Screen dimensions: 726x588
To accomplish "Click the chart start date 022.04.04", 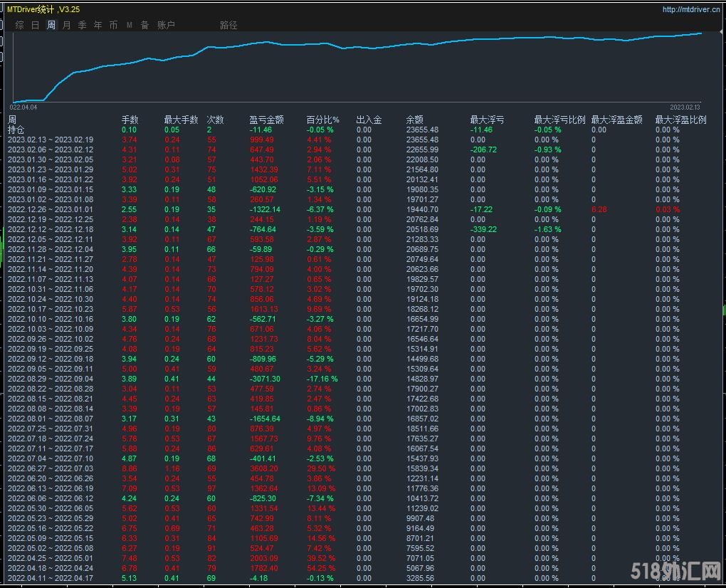I will click(x=23, y=107).
